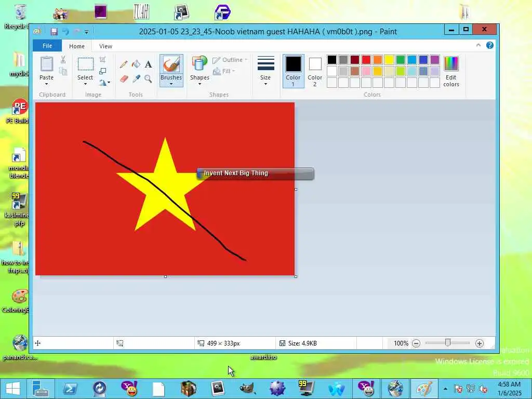
Task: Click the Shapes gallery icon
Action: [x=199, y=64]
